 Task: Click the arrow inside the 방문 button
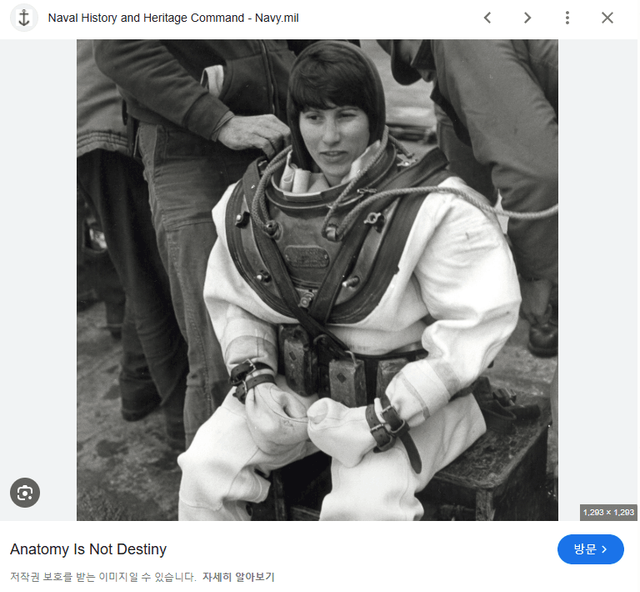604,549
